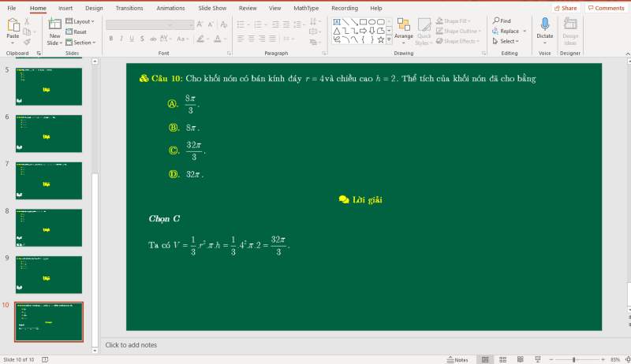Switch to the Transitions tab

point(129,8)
